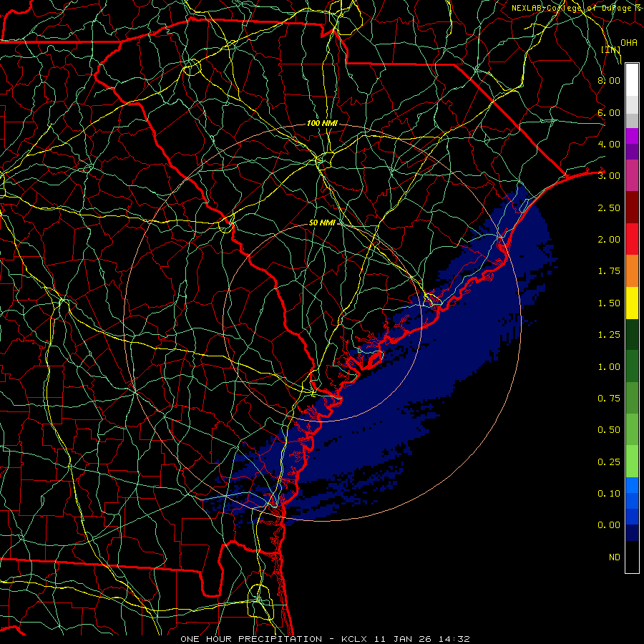Click the [IN] units label
This screenshot has width=644, height=644.
tap(611, 49)
